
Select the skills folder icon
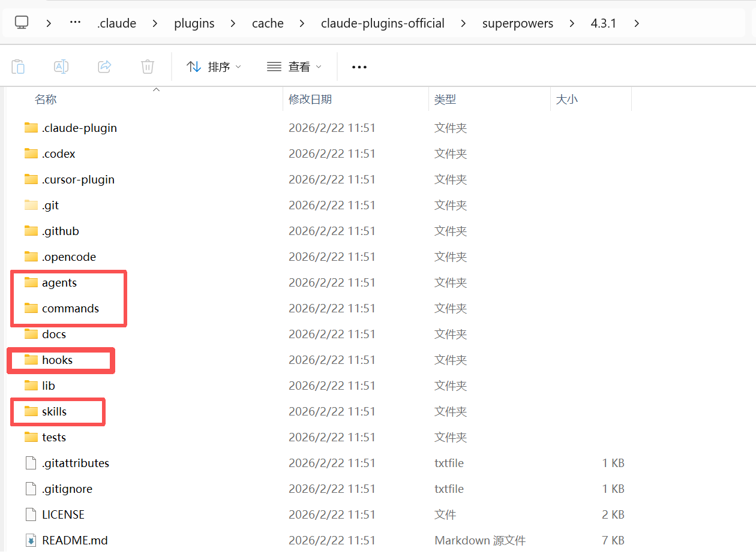(x=31, y=411)
